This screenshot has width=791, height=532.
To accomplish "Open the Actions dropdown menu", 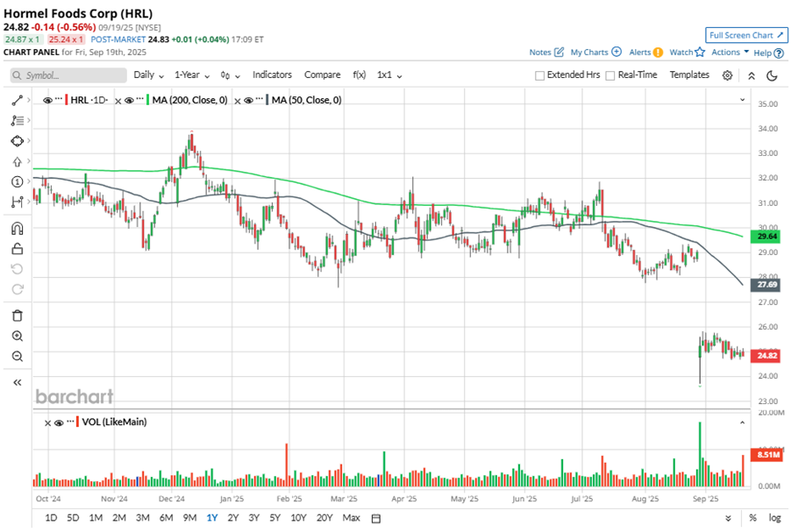I will (x=730, y=53).
